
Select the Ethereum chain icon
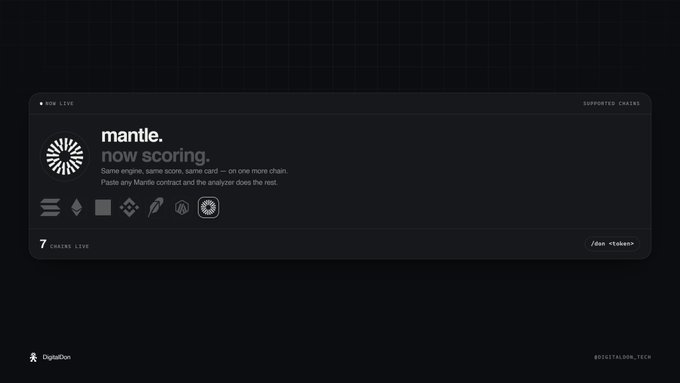77,207
